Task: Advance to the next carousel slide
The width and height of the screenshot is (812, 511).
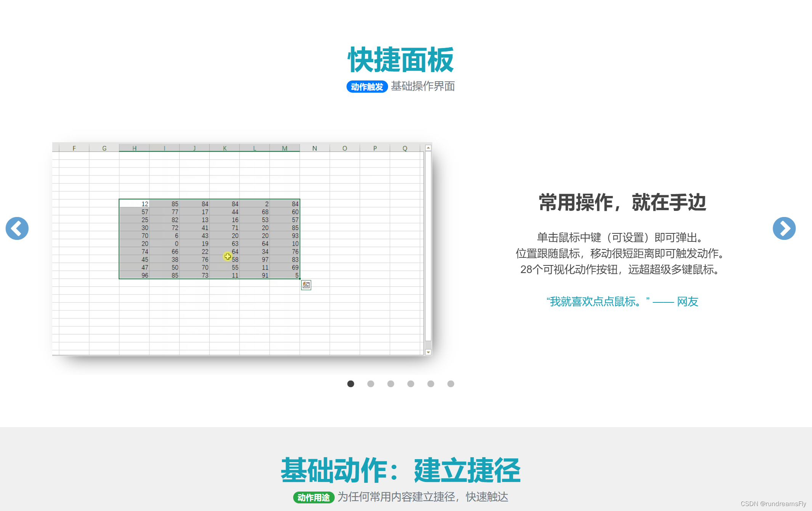Action: click(x=784, y=228)
